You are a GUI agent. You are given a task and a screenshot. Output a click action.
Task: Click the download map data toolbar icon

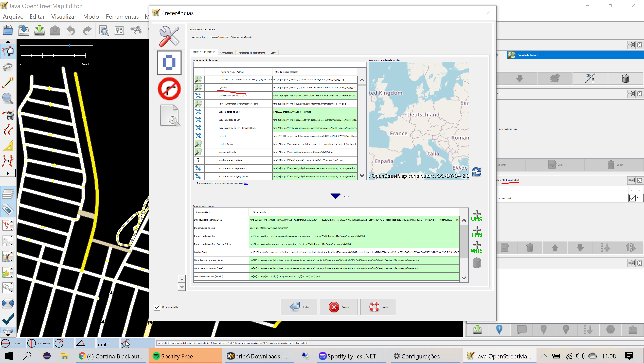click(x=39, y=30)
